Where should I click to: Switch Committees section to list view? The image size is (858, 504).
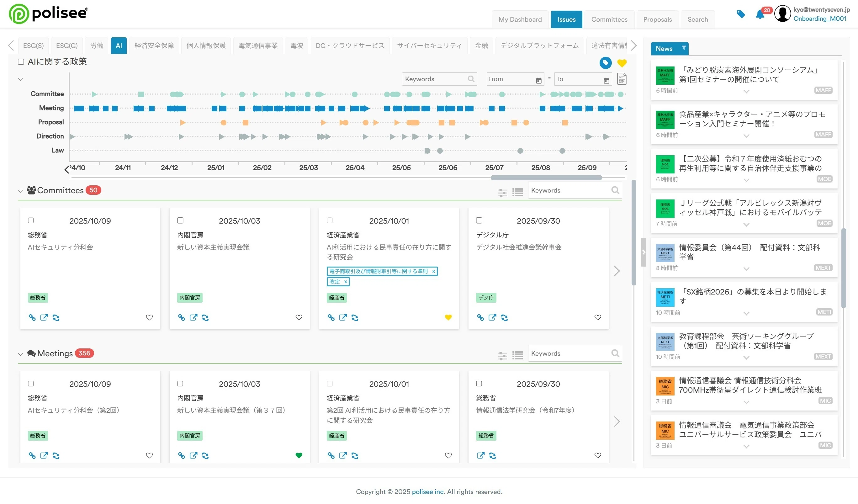pyautogui.click(x=517, y=192)
